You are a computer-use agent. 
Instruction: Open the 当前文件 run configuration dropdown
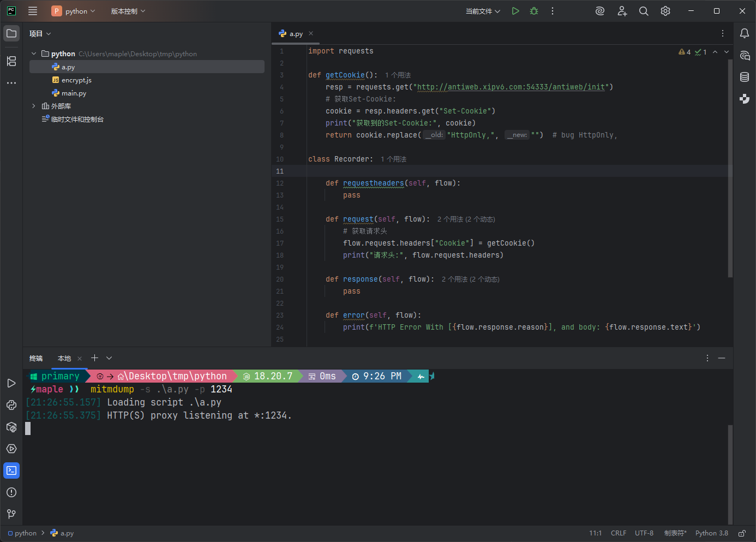(x=483, y=11)
